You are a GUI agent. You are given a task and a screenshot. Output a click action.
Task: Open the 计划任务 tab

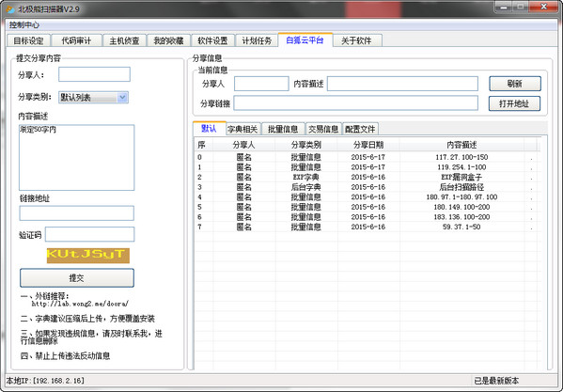coord(257,40)
